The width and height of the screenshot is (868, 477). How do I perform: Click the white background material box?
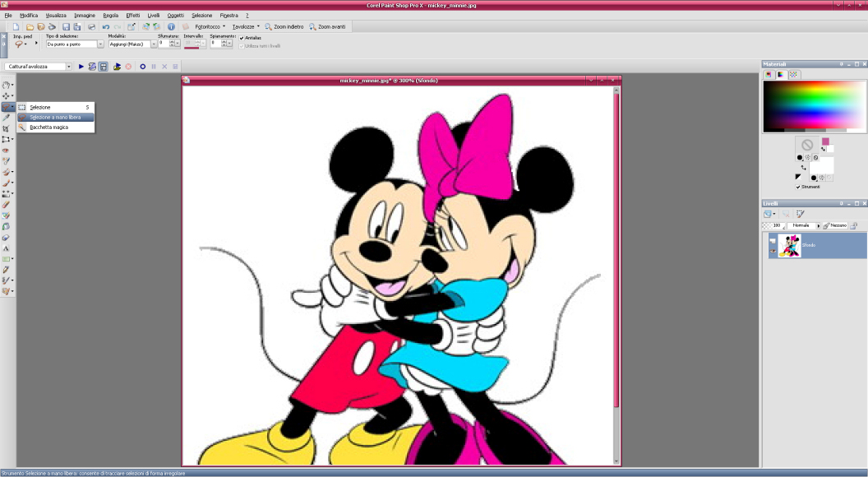(821, 167)
